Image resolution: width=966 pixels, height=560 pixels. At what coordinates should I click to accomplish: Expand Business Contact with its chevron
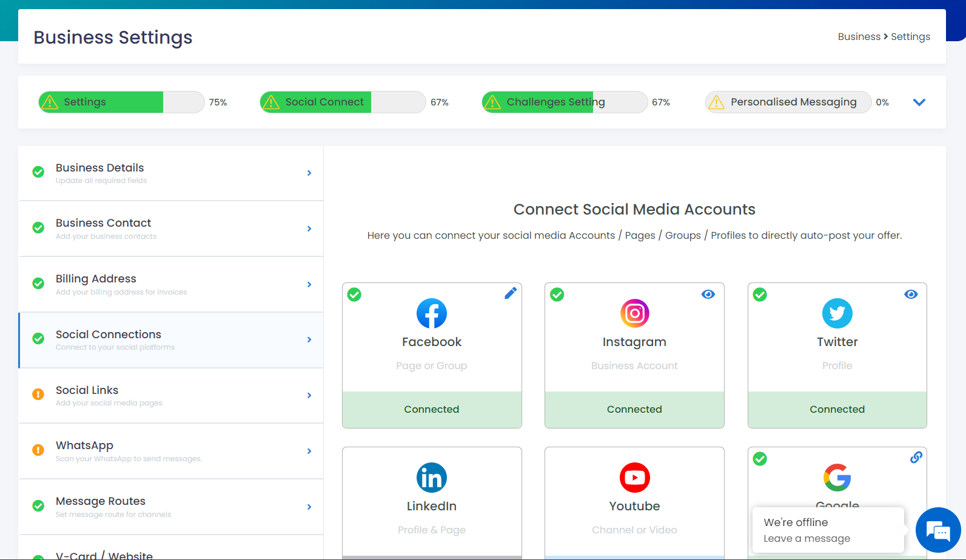pyautogui.click(x=309, y=228)
